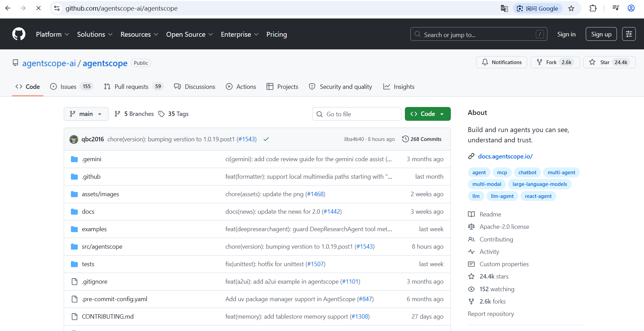644x331 pixels.
Task: Open the agentscope-ai owner link
Action: 49,63
